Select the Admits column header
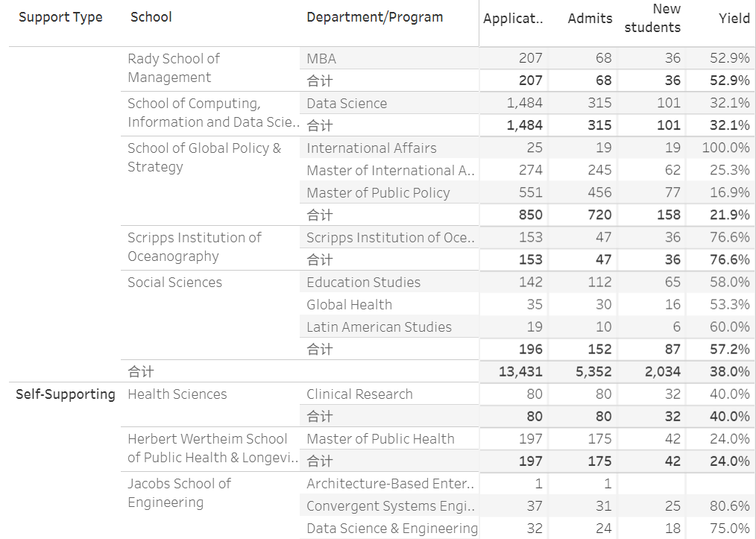 [590, 19]
